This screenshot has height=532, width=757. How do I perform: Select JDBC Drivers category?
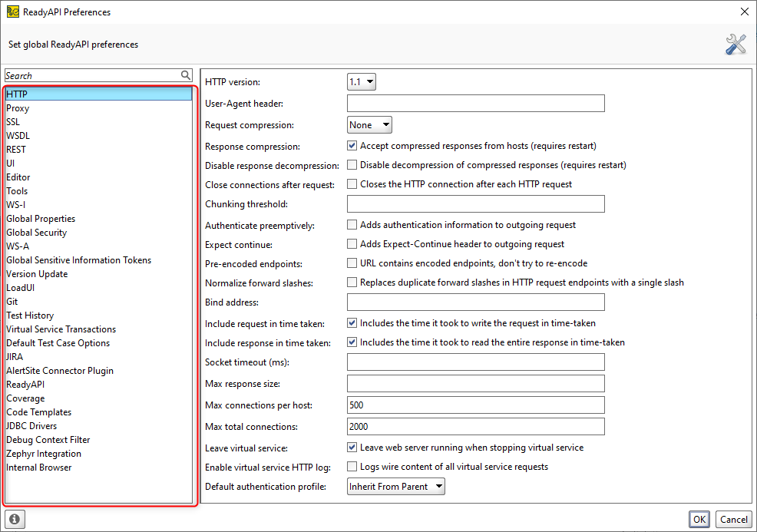click(x=31, y=426)
